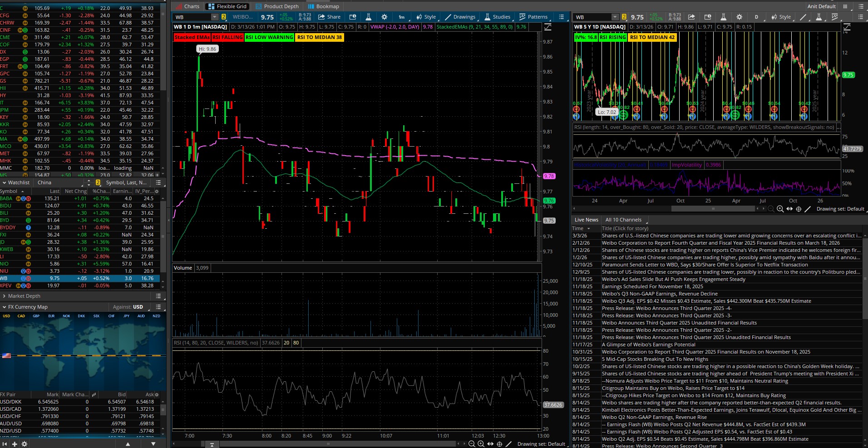This screenshot has height=448, width=868.
Task: Toggle the watchlist yellow link number 2
Action: click(x=98, y=182)
